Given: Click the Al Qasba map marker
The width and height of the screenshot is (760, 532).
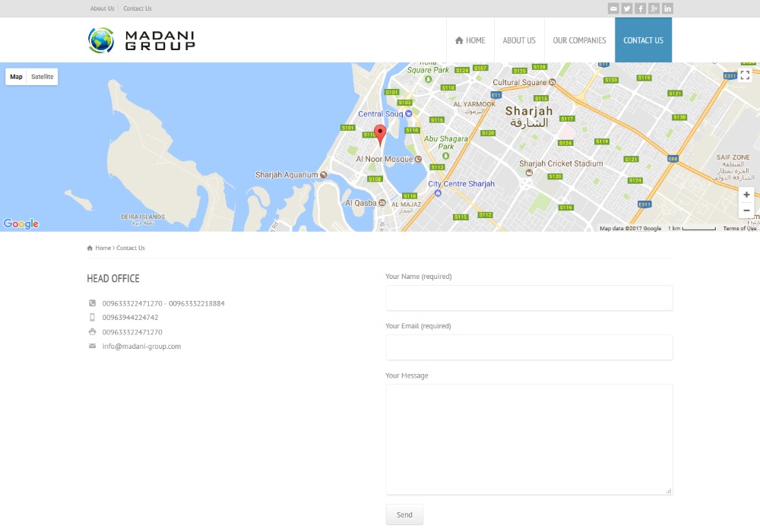Looking at the screenshot, I should coord(382,203).
